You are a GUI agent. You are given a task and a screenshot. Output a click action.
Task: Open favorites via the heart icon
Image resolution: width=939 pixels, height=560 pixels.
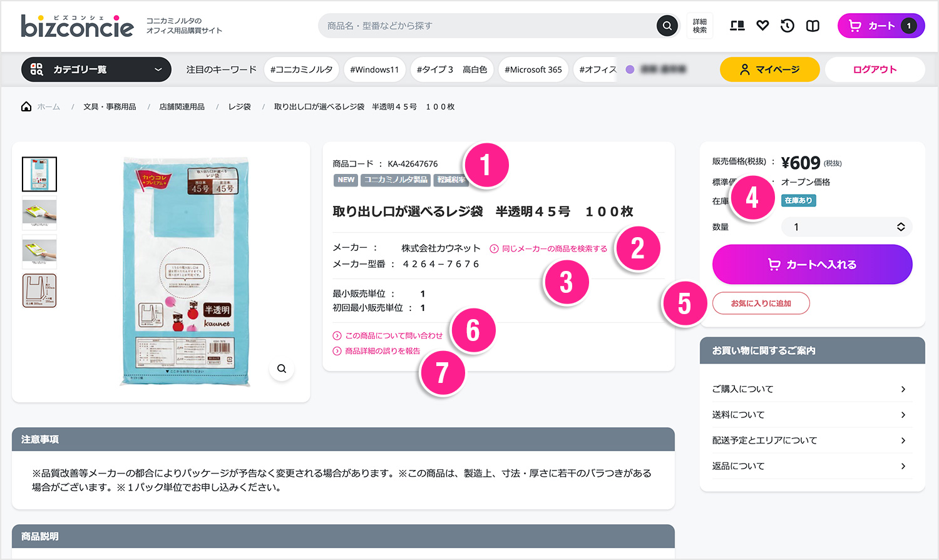point(762,26)
